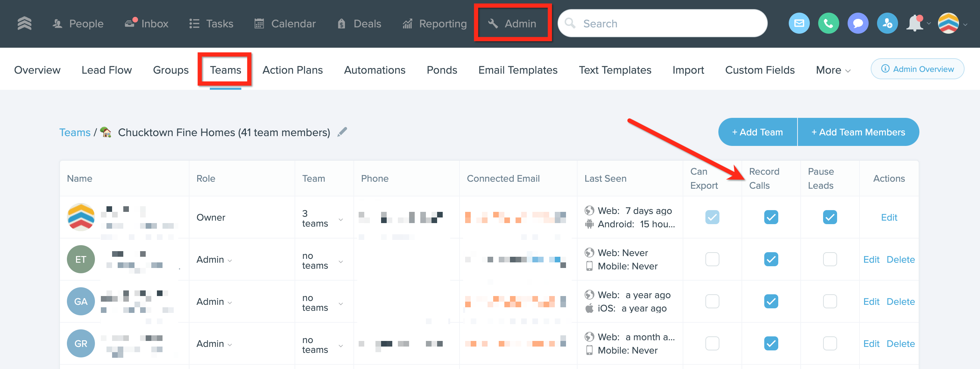The image size is (980, 369).
Task: Expand the More dropdown in admin navigation
Action: click(833, 70)
